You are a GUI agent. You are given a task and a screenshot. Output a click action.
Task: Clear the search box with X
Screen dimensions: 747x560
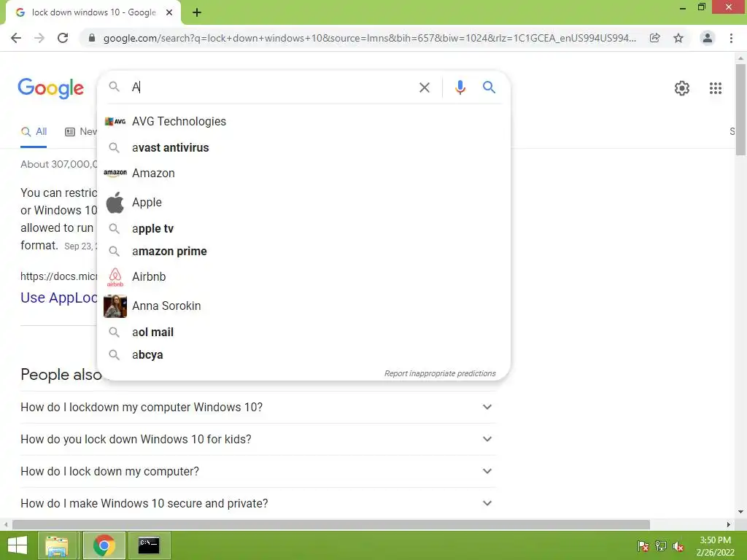[424, 87]
